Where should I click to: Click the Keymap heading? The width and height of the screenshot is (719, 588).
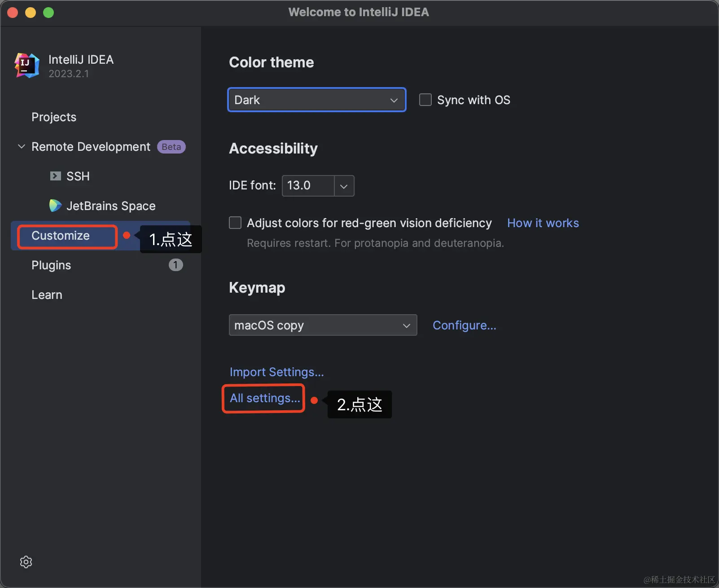point(257,288)
